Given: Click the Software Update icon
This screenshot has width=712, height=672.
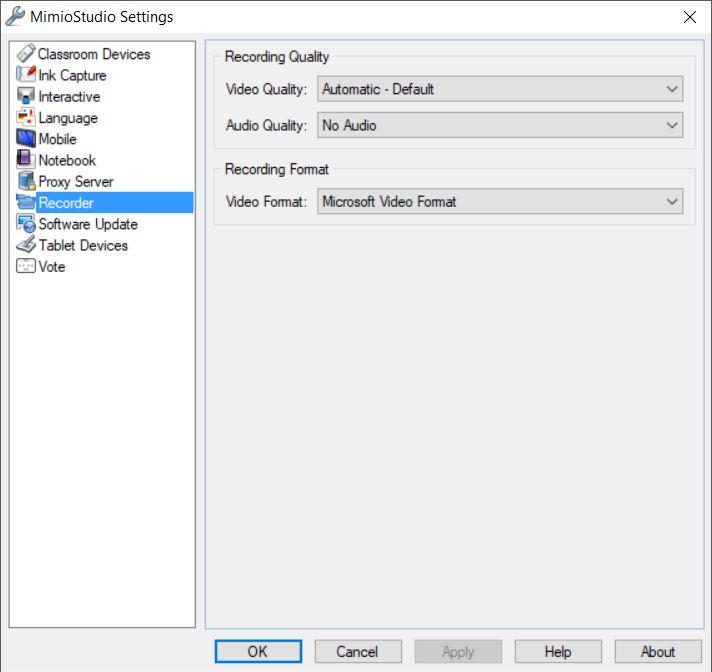Looking at the screenshot, I should pyautogui.click(x=25, y=223).
